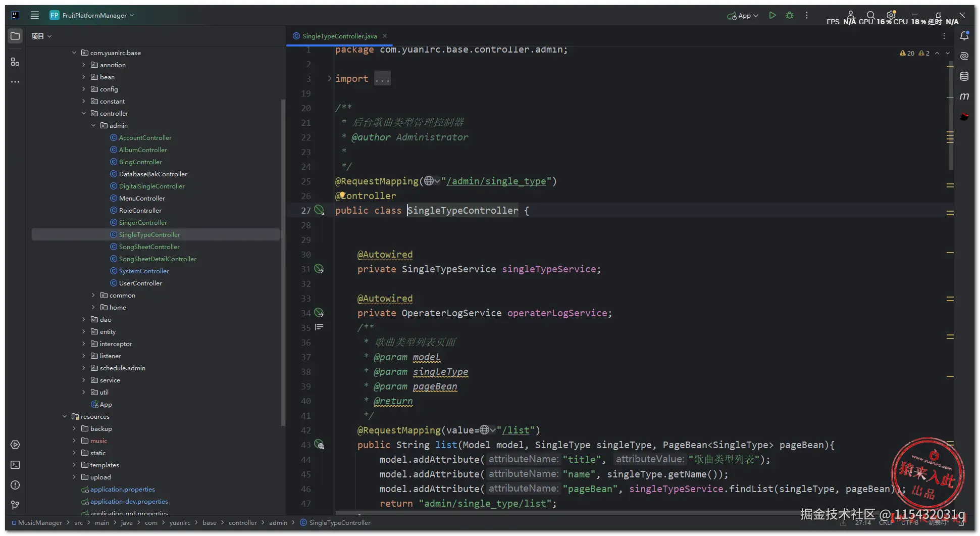
Task: Expand the service package
Action: coord(84,380)
